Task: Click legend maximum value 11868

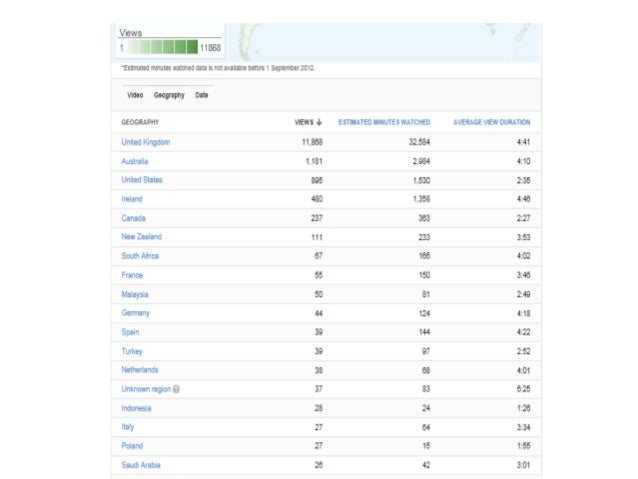Action: point(210,48)
